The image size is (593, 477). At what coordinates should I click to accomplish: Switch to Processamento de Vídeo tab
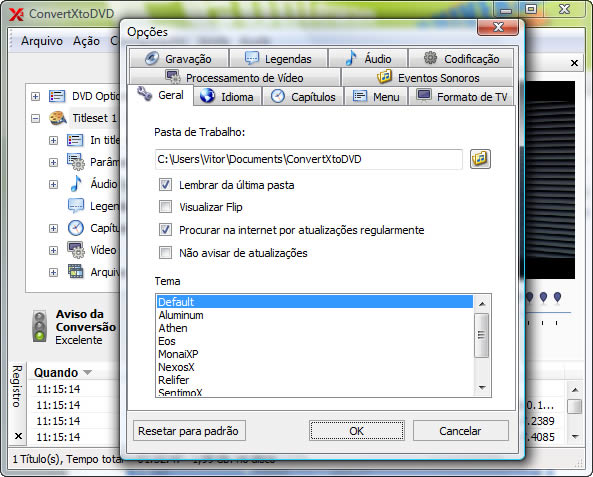click(234, 77)
